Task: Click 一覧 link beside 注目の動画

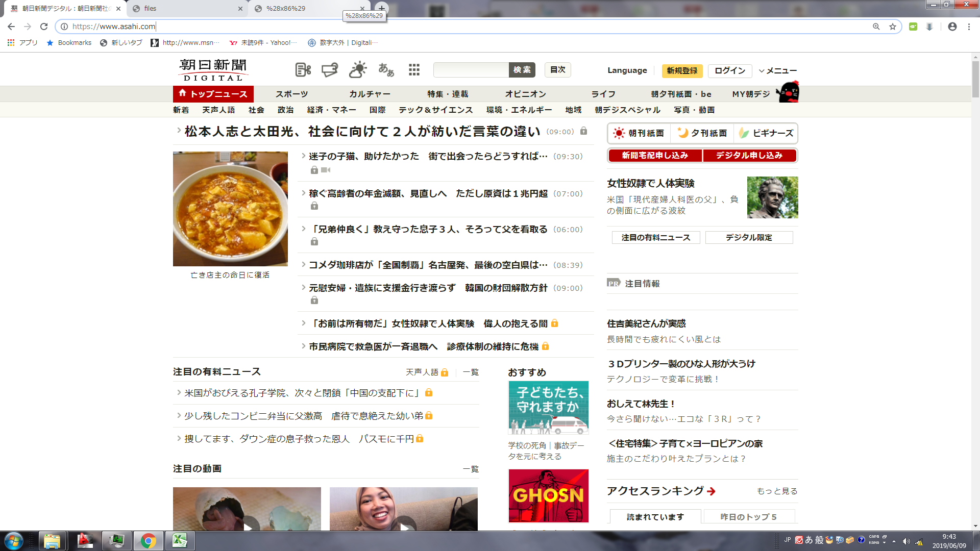Action: pyautogui.click(x=471, y=469)
